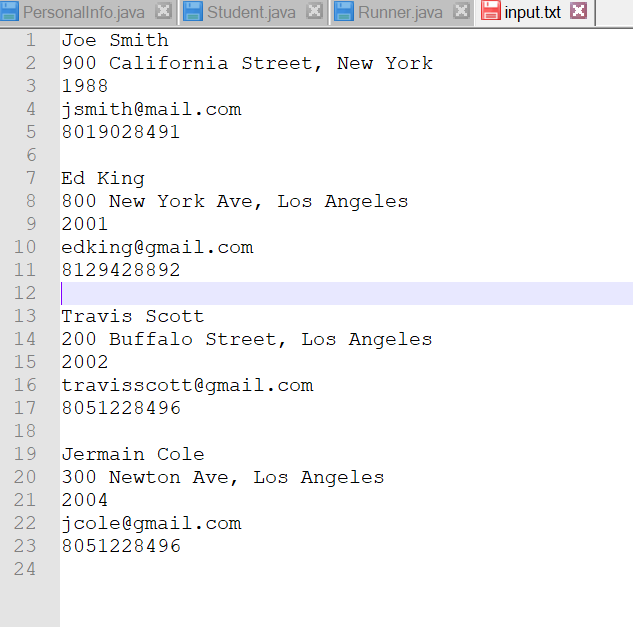Click the email 'travisscott@gmail.com'
The height and width of the screenshot is (627, 633).
187,386
